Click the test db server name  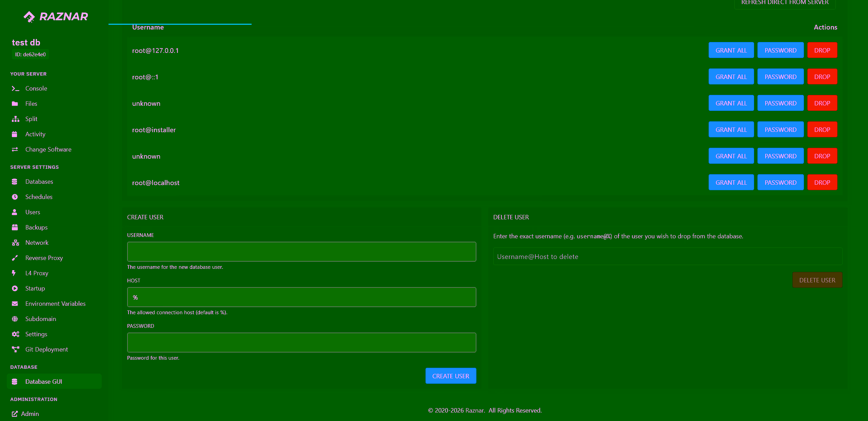26,42
